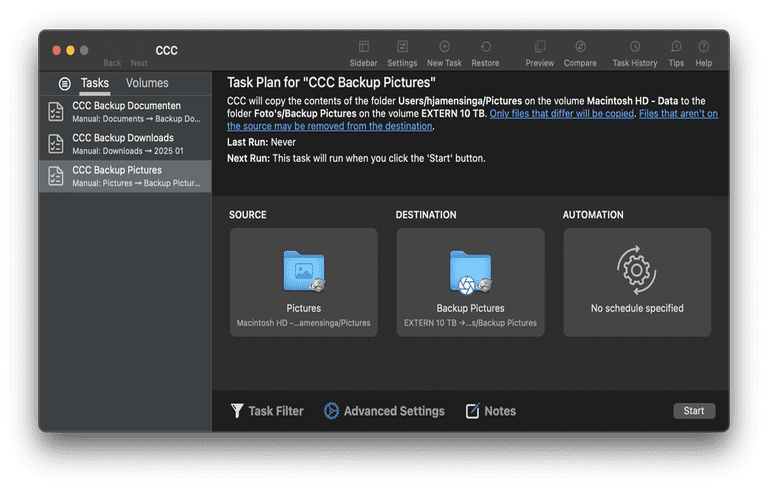Screen dimensions: 768x490
Task: Click the red window close button
Action: [x=57, y=50]
